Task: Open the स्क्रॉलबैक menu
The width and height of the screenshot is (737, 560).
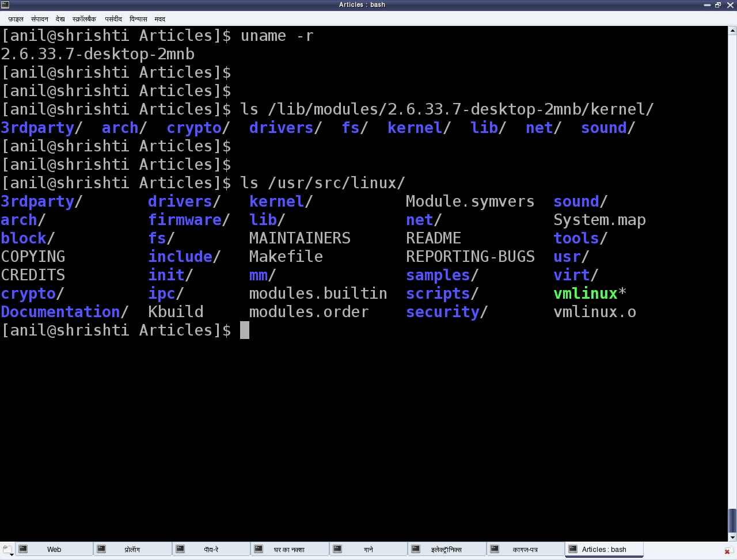Action: 85,19
